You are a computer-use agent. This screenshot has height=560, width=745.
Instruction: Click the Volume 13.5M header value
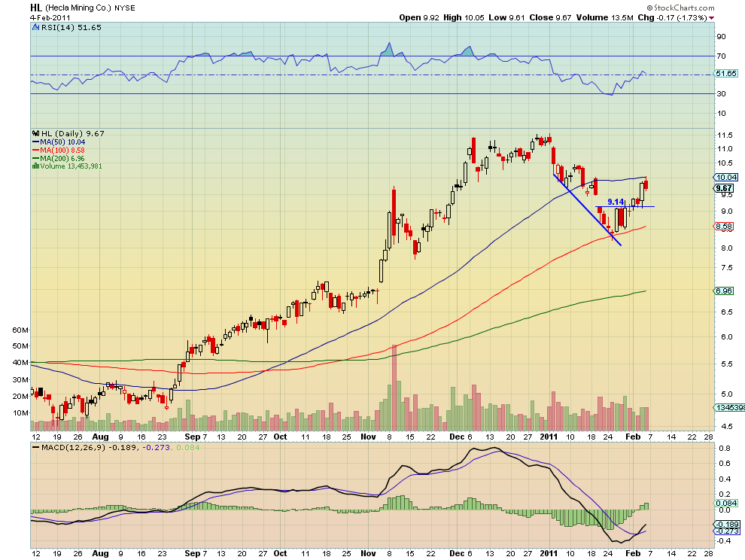pos(604,17)
